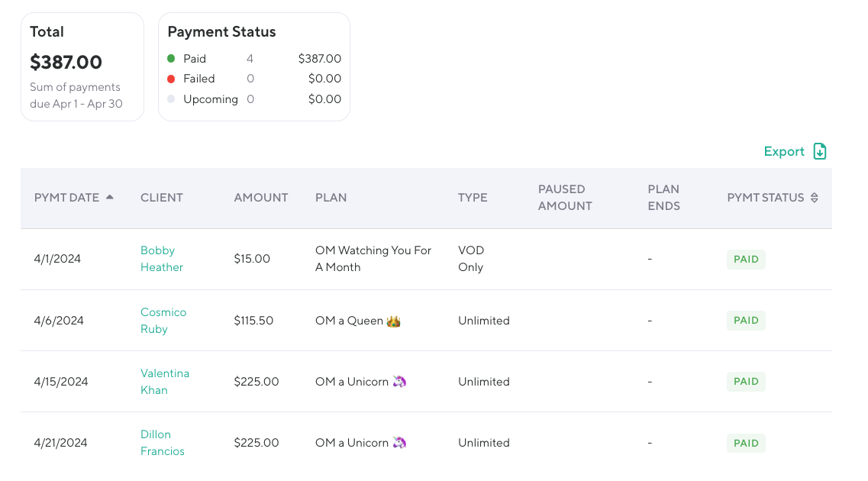Select the 4/15/2024 payment date cell

pos(61,382)
